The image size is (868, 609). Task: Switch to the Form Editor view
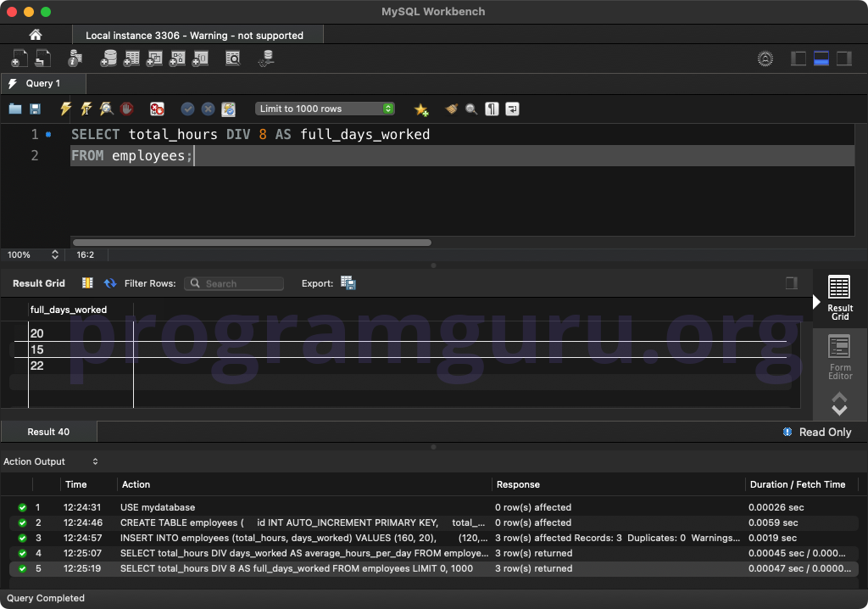(x=839, y=357)
